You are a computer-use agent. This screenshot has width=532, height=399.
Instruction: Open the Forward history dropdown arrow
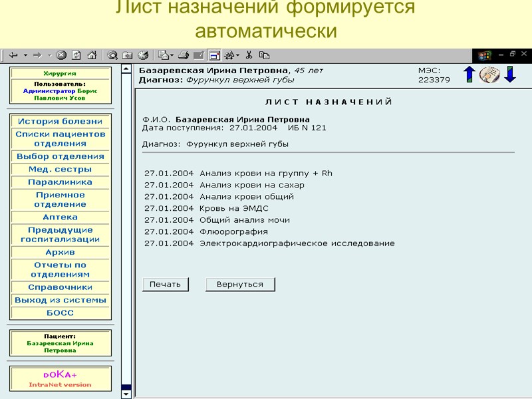[x=49, y=55]
